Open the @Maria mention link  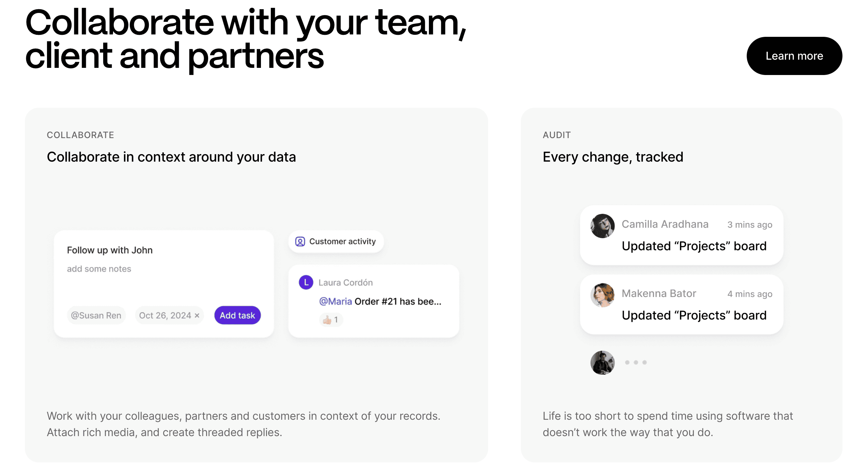coord(335,301)
